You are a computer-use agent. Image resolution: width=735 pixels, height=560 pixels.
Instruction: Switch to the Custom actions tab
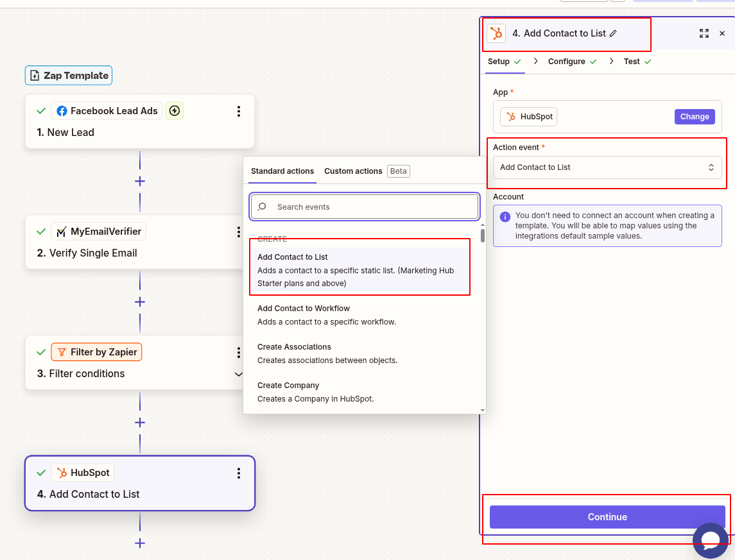point(353,171)
